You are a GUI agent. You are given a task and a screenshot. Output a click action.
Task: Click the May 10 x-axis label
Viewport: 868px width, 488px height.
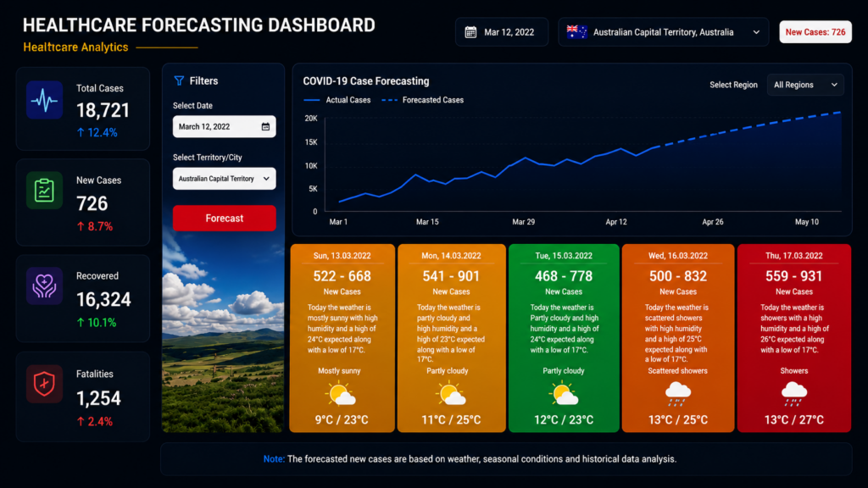[807, 222]
